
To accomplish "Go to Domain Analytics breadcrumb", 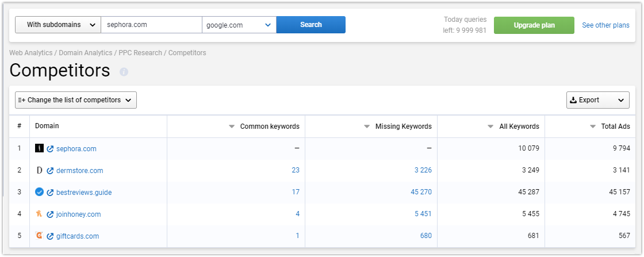I will pos(86,52).
